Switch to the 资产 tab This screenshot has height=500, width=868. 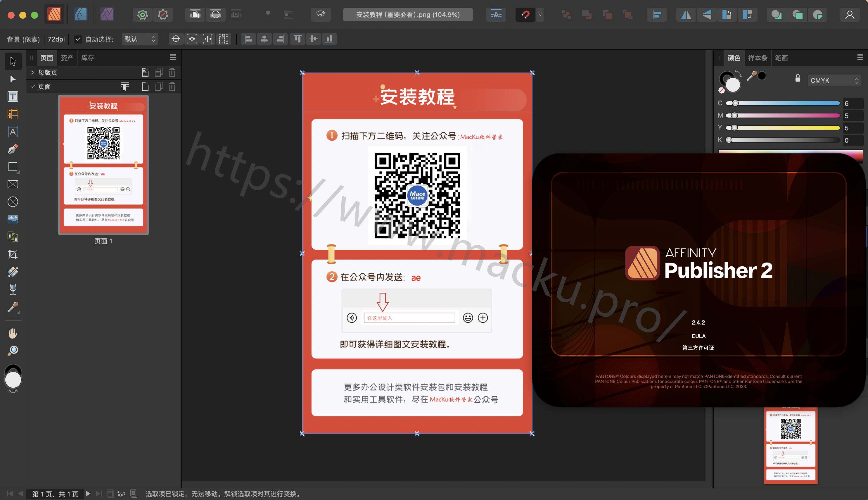67,58
